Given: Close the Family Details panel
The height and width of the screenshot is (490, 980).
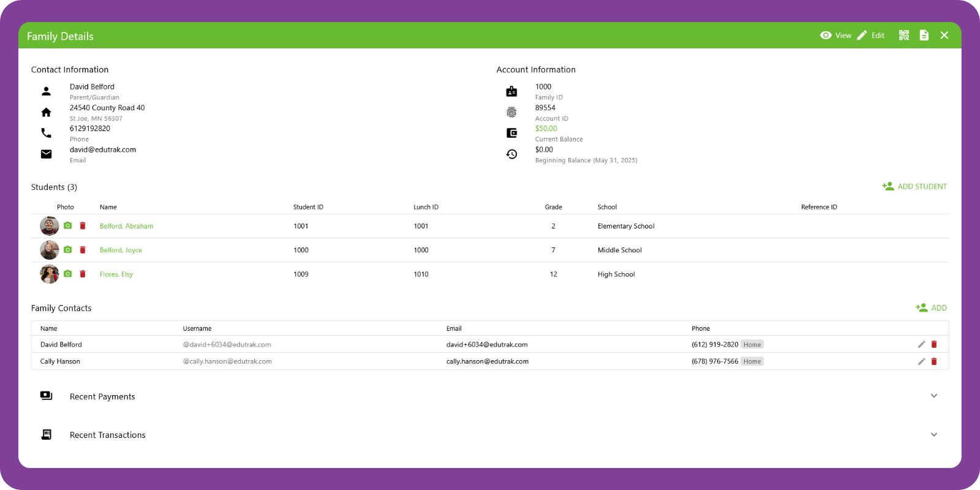Looking at the screenshot, I should click(x=944, y=36).
